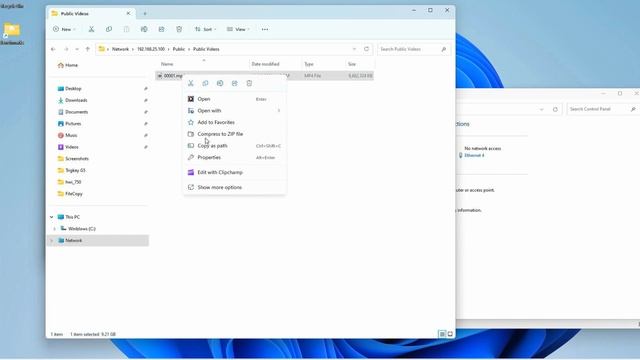The image size is (640, 360).
Task: Choose Properties from the context menu
Action: coord(234,158)
